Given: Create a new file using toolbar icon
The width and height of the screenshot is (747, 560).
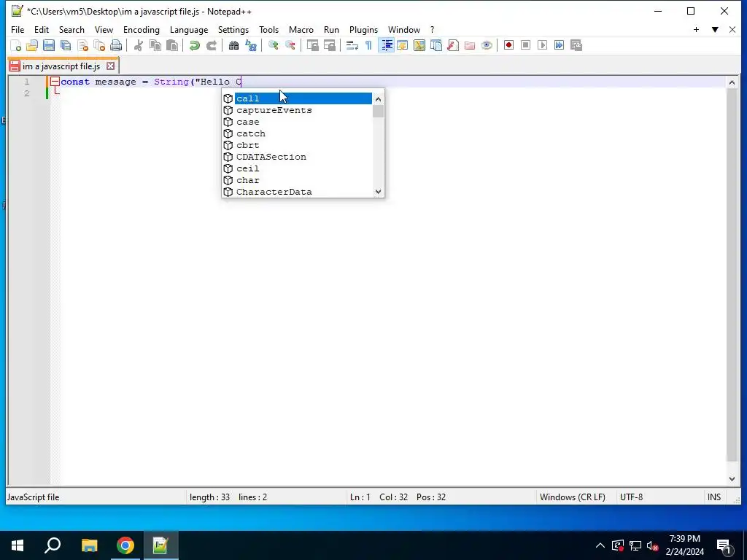Looking at the screenshot, I should (16, 45).
